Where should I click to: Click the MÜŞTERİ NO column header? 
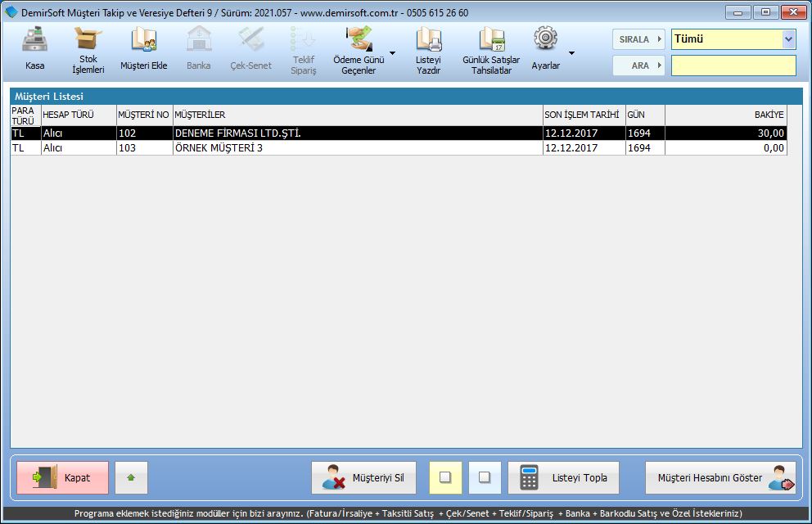pos(145,115)
